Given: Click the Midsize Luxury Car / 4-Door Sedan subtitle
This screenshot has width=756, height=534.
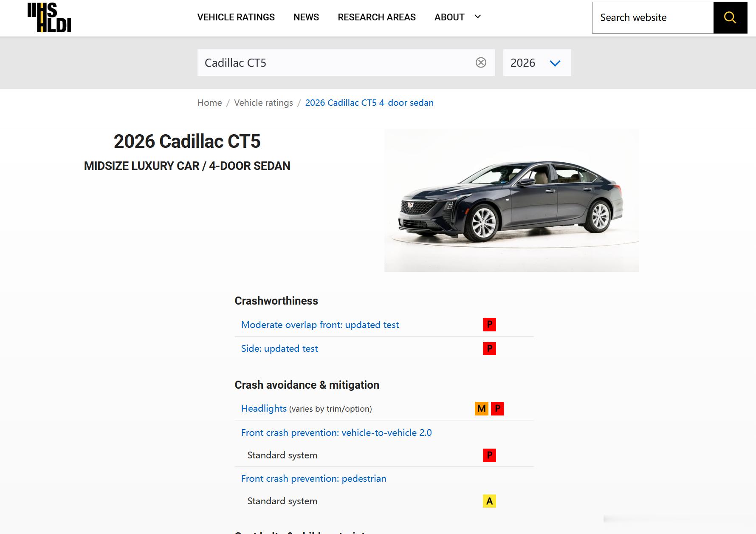Looking at the screenshot, I should (x=187, y=166).
